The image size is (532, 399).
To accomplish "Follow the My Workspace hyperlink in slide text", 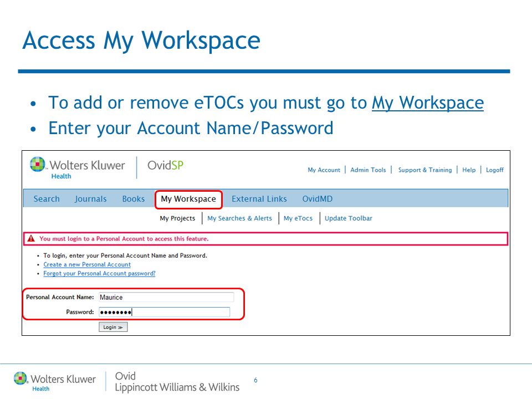I will click(x=428, y=103).
